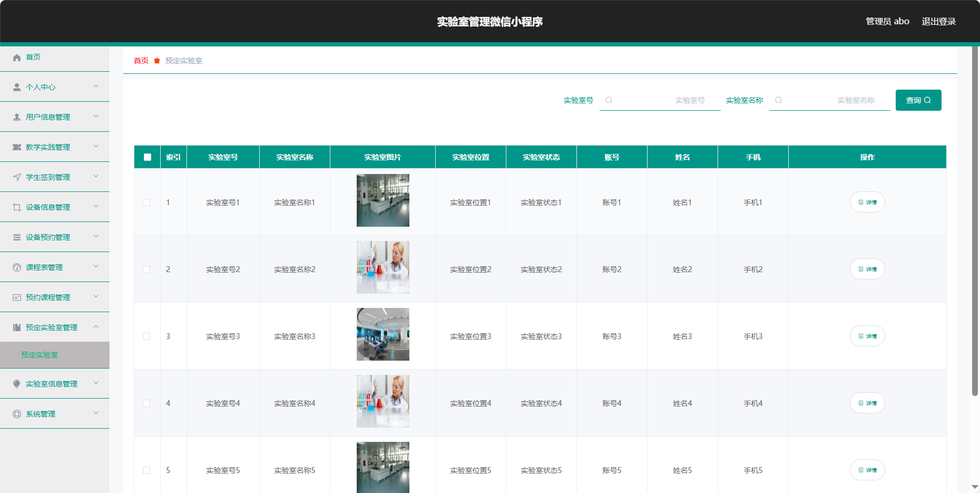Open the 用户信息管理 menu label
Image resolution: width=980 pixels, height=493 pixels.
pyautogui.click(x=48, y=117)
